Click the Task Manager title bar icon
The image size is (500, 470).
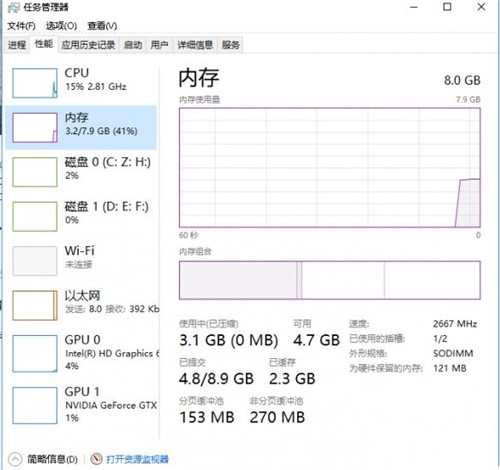[x=13, y=7]
